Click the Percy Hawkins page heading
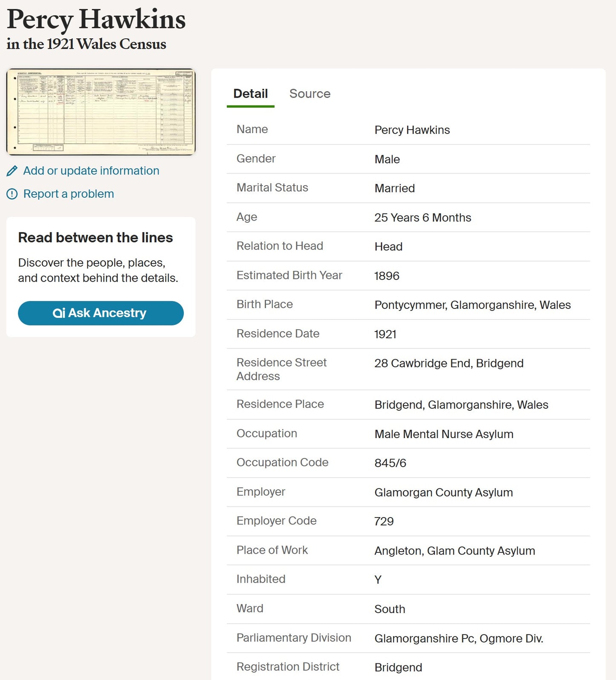This screenshot has height=680, width=616. coord(96,20)
